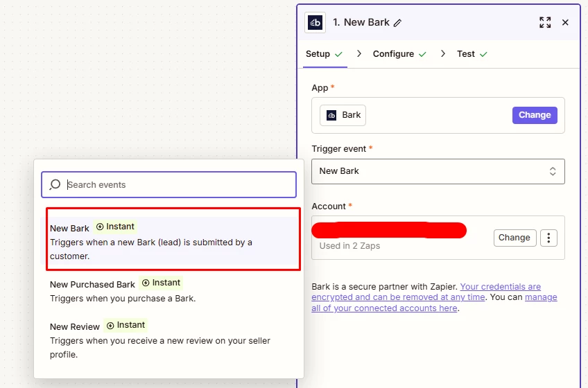Switch to the Configure tab
This screenshot has width=588, height=388.
point(399,54)
